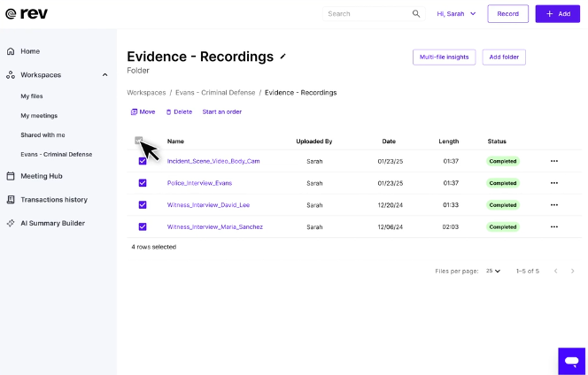Open more options for Witness_Interview_Maria_Sanchez

point(554,227)
